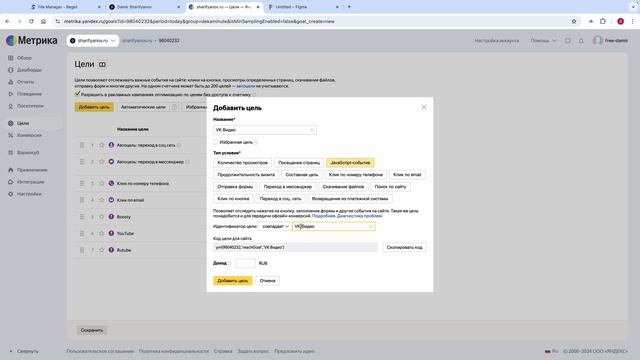Open Обзор in the sidebar
This screenshot has width=640, height=360.
tap(24, 58)
